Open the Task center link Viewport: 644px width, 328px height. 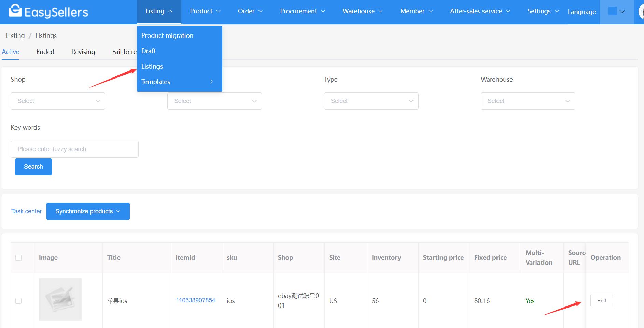[x=26, y=211]
